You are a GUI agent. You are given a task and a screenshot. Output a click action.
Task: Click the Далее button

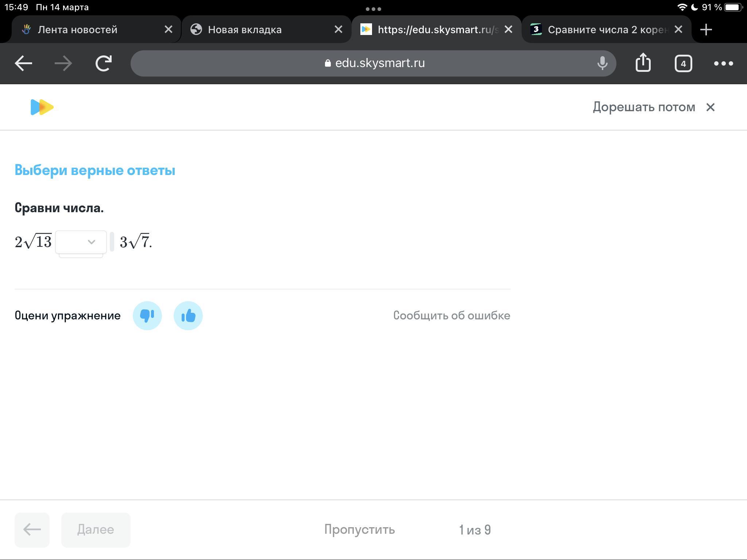96,530
